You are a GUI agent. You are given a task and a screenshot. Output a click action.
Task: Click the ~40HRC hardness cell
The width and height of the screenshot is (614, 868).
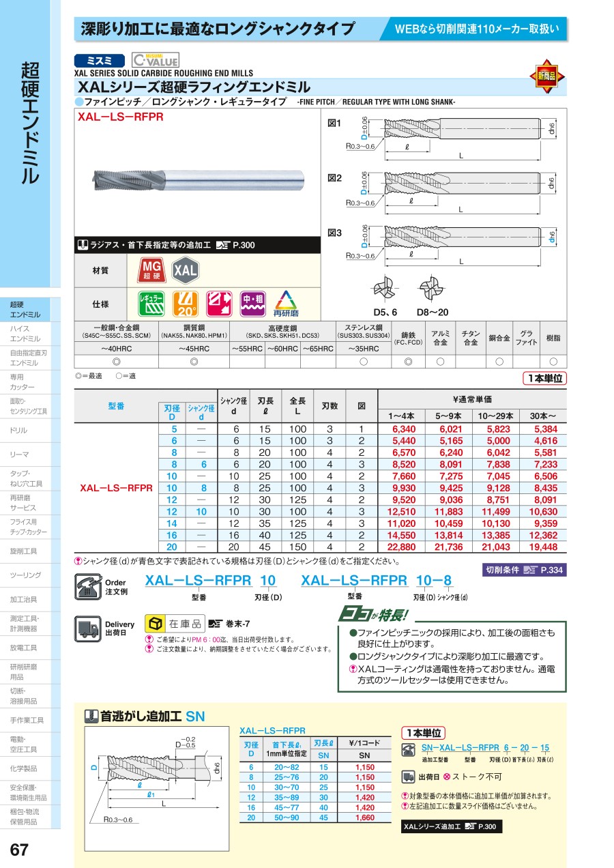tap(116, 349)
